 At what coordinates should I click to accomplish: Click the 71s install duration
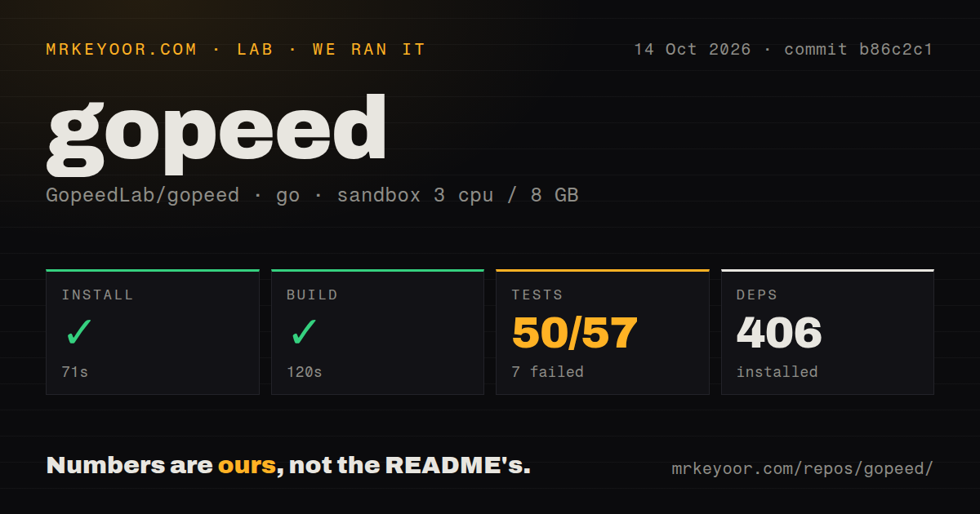(x=74, y=372)
